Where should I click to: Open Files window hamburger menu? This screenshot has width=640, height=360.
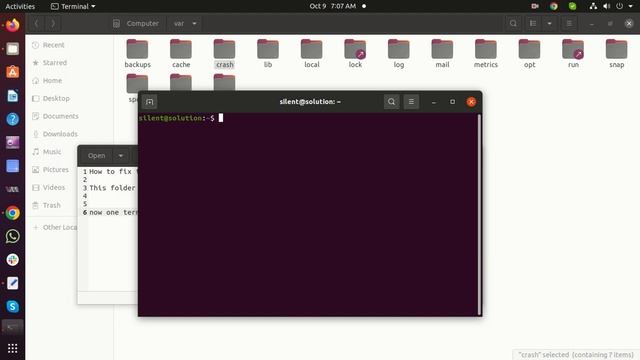tap(569, 24)
